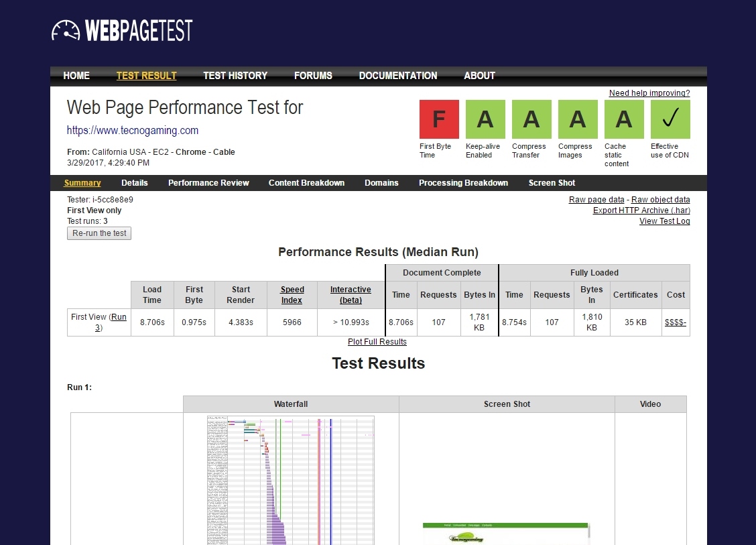
Task: Click the Effective use of CDN checkmark
Action: tap(670, 119)
